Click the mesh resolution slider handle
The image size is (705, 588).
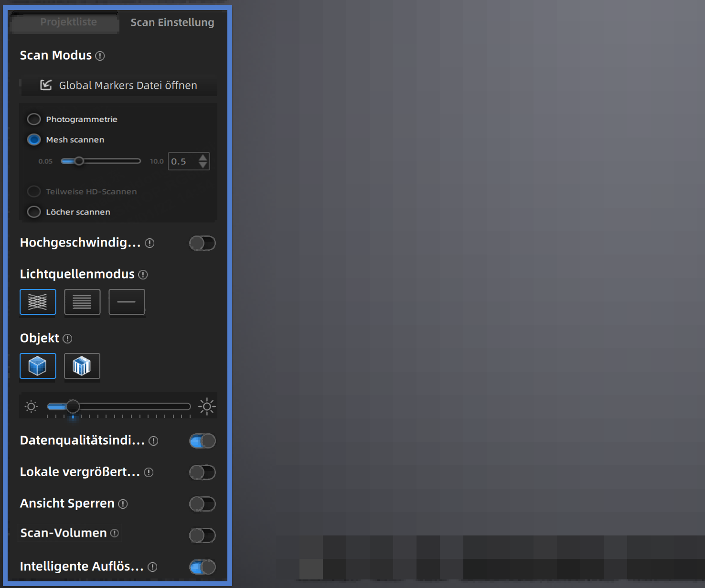(79, 161)
